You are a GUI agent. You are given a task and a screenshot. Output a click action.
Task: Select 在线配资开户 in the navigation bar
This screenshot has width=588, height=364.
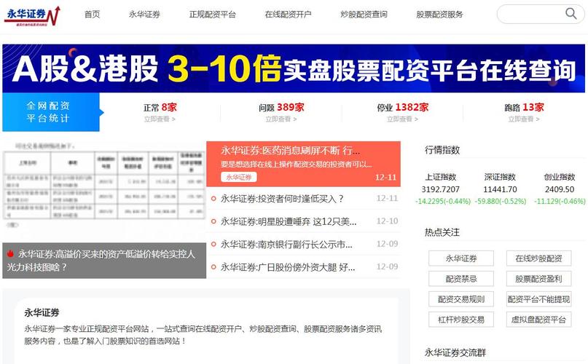(x=288, y=15)
